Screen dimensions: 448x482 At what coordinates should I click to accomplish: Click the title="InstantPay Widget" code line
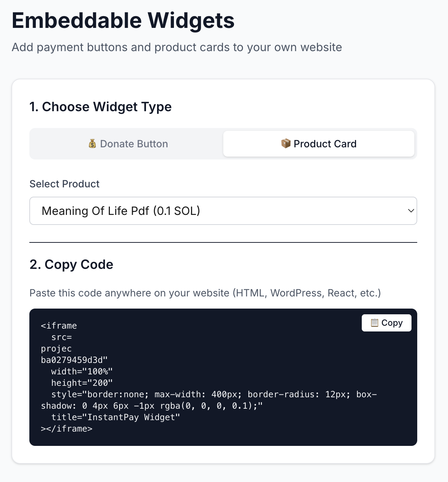115,417
